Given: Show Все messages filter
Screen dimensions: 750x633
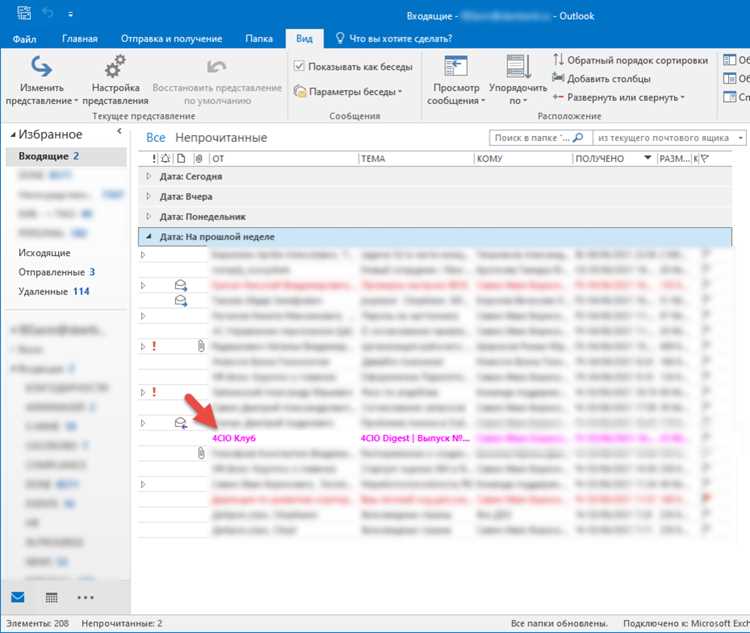Looking at the screenshot, I should pos(155,138).
